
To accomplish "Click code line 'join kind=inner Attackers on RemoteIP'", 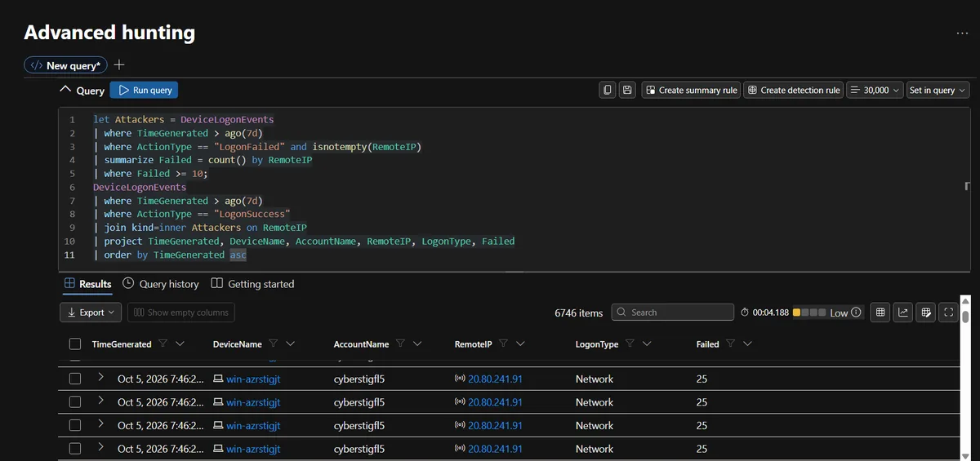I will (x=200, y=228).
